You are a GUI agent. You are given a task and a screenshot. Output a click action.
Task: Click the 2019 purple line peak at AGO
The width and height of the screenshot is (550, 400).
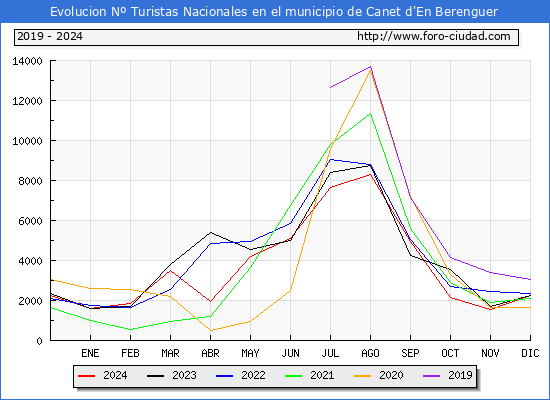coord(370,67)
